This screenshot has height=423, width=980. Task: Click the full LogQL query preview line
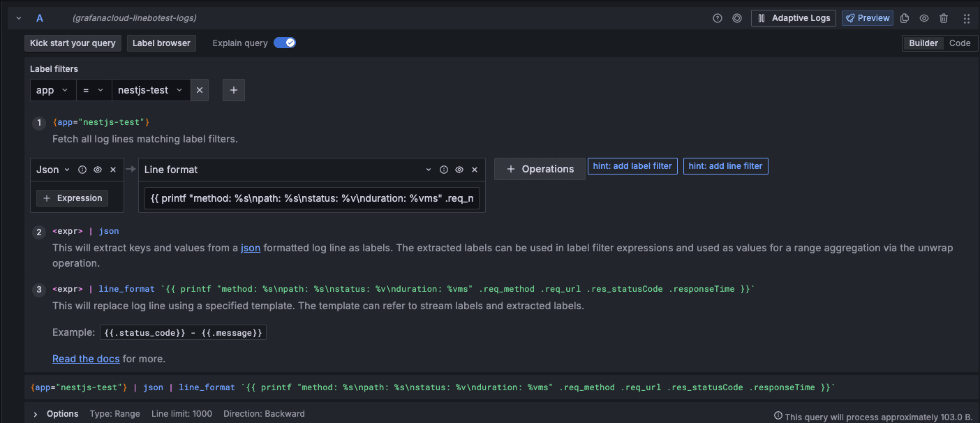click(433, 387)
